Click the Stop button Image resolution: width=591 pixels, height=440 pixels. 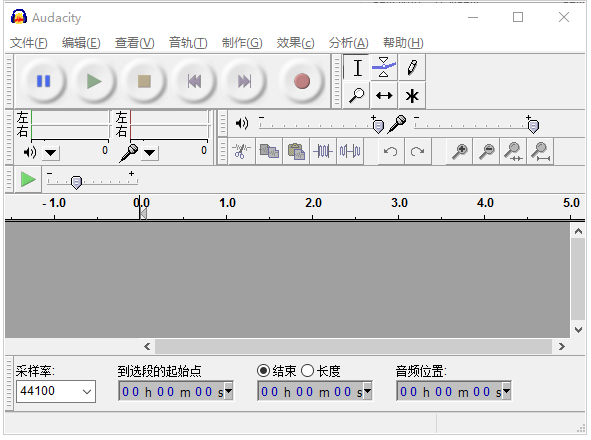pos(144,81)
